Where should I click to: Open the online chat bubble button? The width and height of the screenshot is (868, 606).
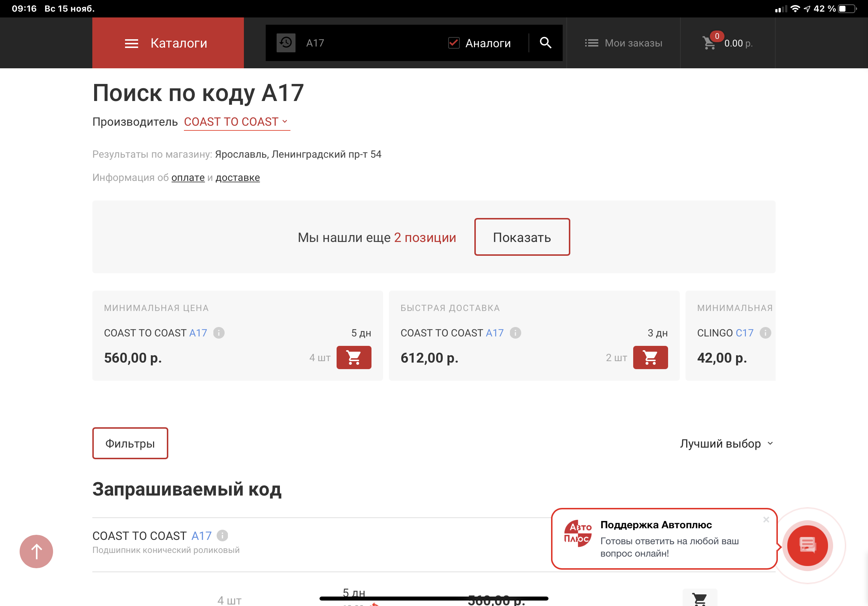tap(807, 545)
